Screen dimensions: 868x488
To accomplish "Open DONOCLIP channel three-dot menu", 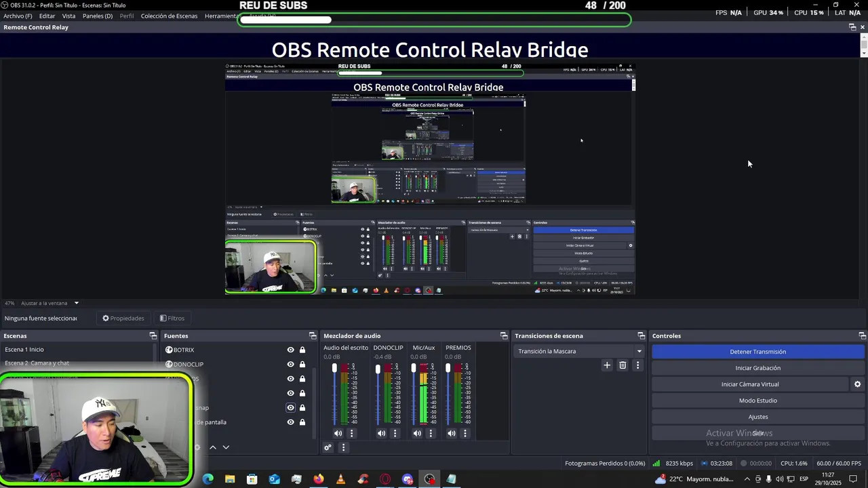I will (395, 433).
